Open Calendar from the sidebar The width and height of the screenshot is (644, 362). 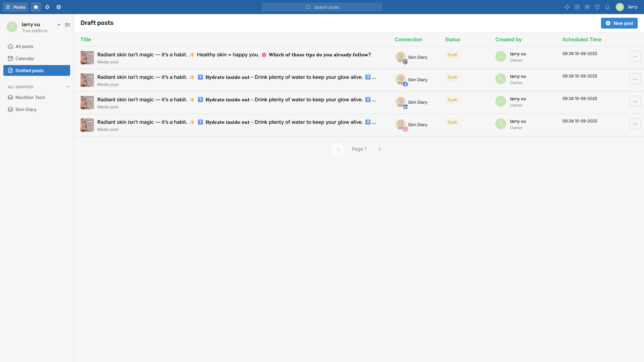click(24, 59)
